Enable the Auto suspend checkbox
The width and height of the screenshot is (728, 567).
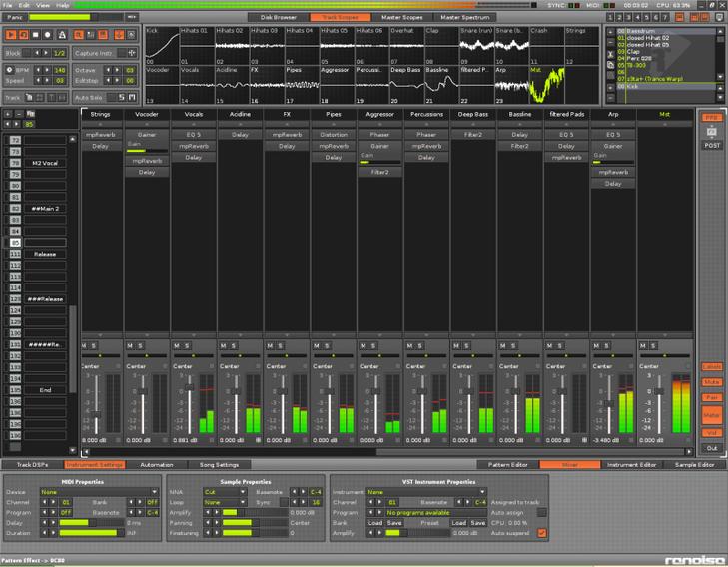(x=542, y=532)
